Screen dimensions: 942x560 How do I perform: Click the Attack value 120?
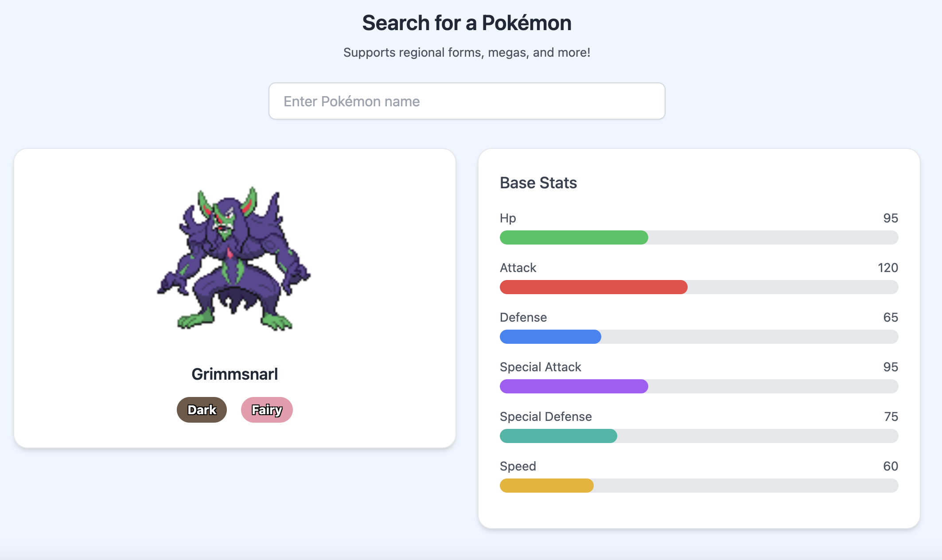(x=888, y=268)
